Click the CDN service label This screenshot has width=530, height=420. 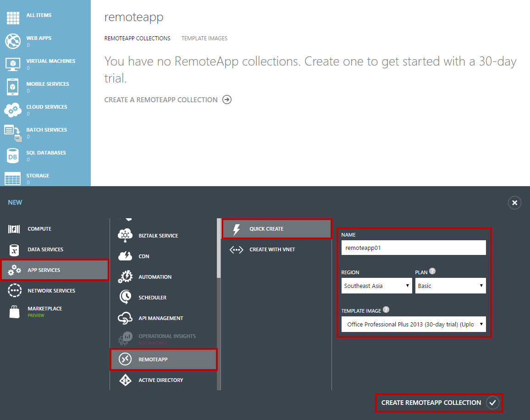pos(144,256)
